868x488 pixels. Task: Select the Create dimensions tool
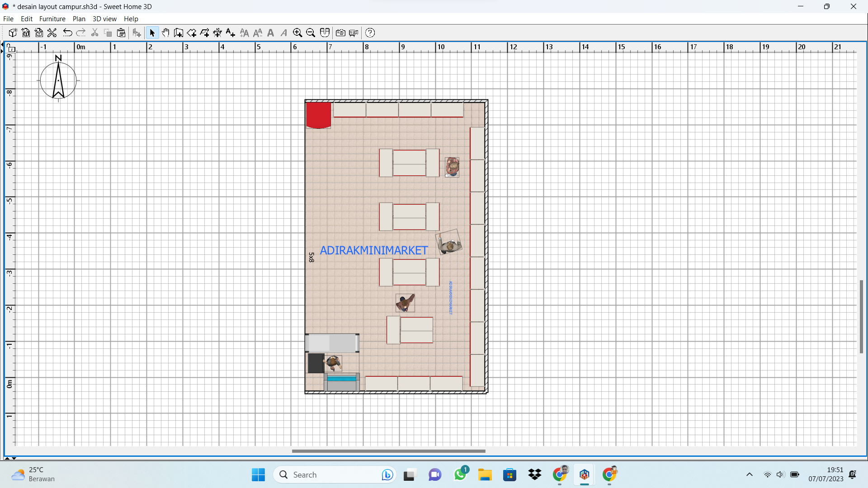[x=217, y=33]
